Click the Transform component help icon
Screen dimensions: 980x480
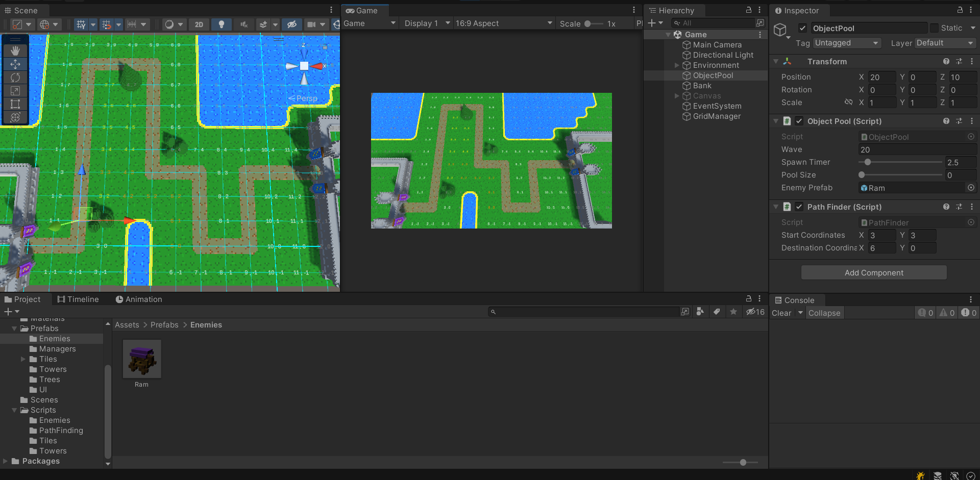pyautogui.click(x=946, y=61)
